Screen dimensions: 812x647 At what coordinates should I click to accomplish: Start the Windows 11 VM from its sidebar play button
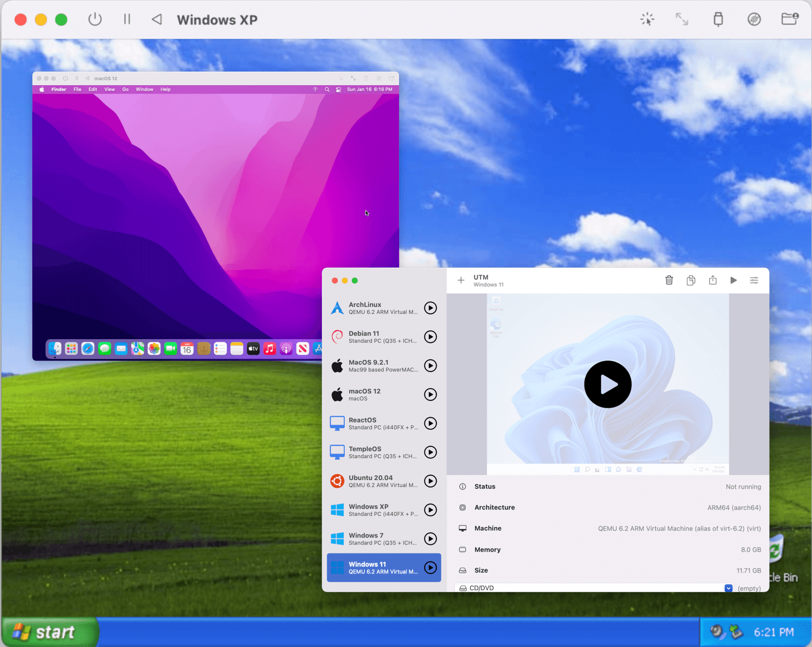[430, 568]
